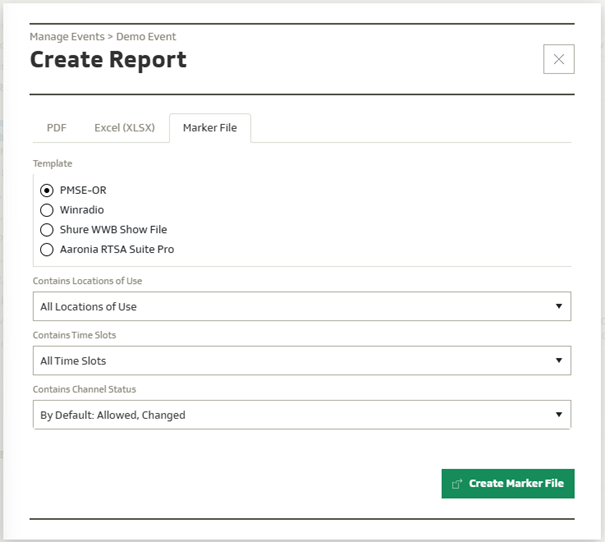Switch to the Excel (XLSX) tab
This screenshot has height=542, width=605.
coord(124,128)
